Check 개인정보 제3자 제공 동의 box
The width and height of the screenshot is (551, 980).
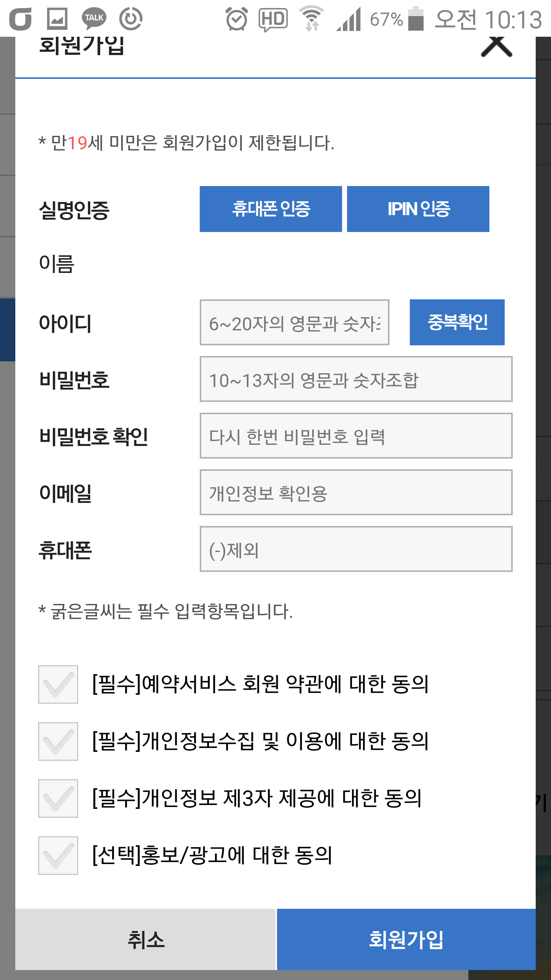click(58, 799)
